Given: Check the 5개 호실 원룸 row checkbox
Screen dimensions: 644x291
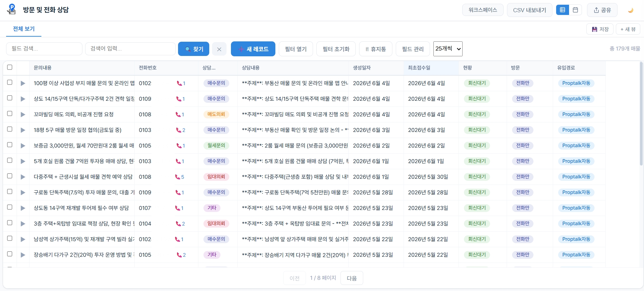Looking at the screenshot, I should (x=10, y=160).
